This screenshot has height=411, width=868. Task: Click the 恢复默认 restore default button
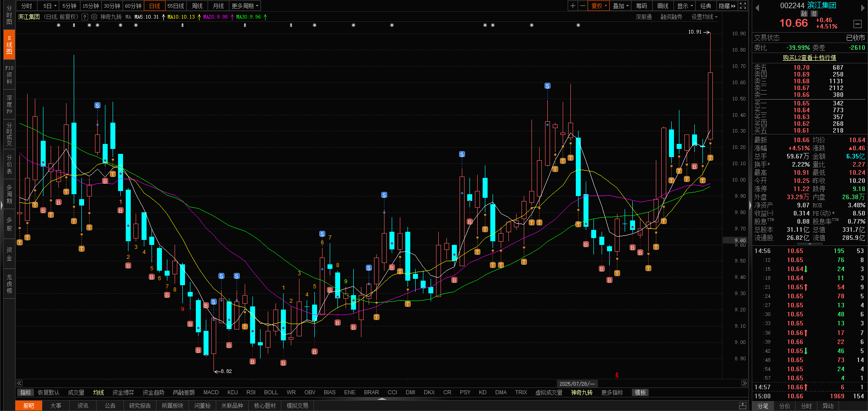(x=48, y=392)
